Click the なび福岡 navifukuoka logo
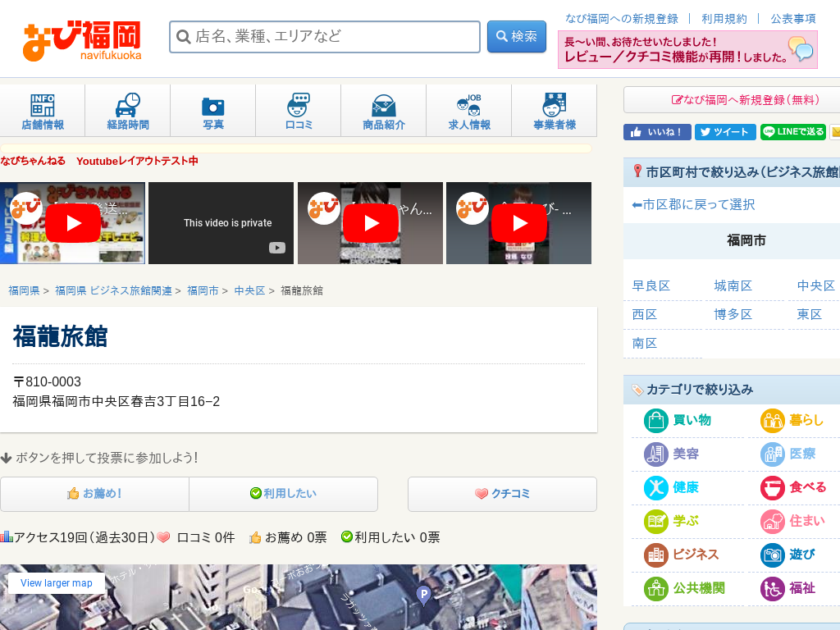The height and width of the screenshot is (630, 840). pyautogui.click(x=81, y=41)
